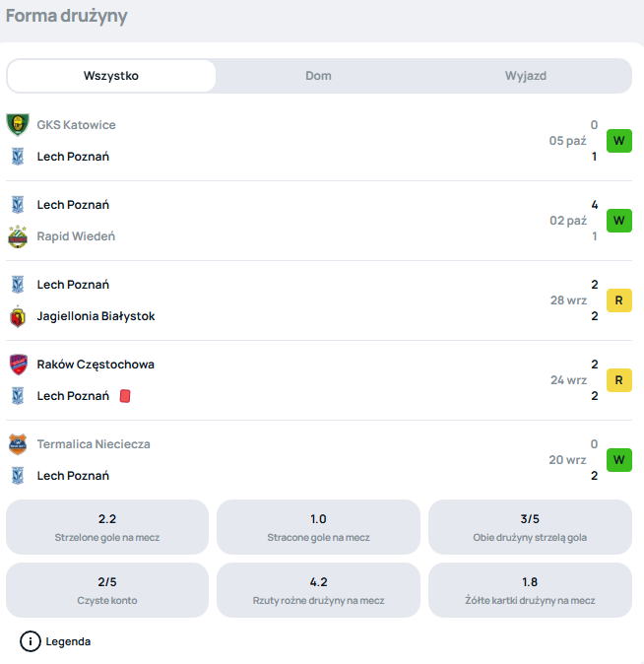Screen dimensions: 644x664
Task: Click the red card icon beside Lech Poznań
Action: tap(125, 396)
